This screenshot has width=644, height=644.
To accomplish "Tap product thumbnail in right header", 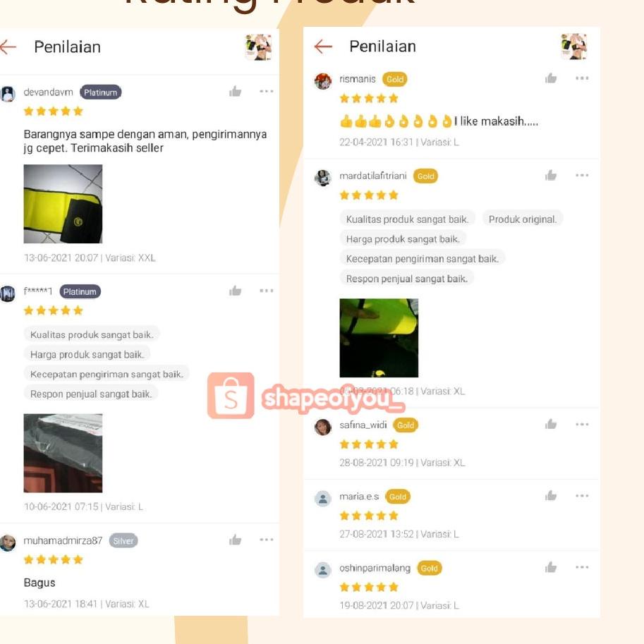I will 573,47.
